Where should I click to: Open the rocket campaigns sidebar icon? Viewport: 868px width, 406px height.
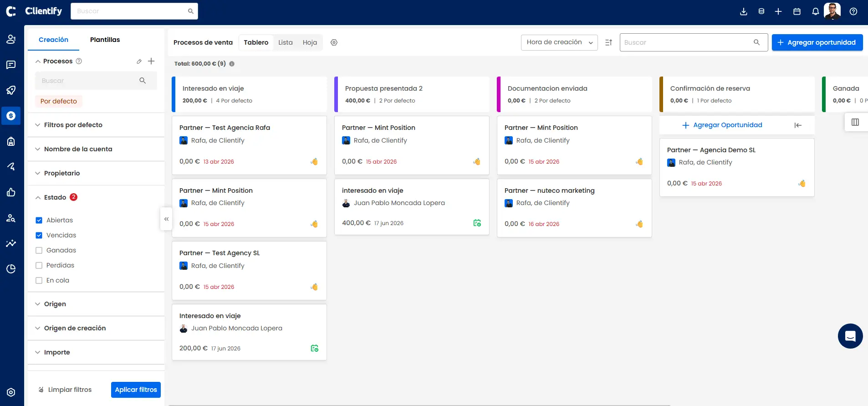(x=11, y=90)
